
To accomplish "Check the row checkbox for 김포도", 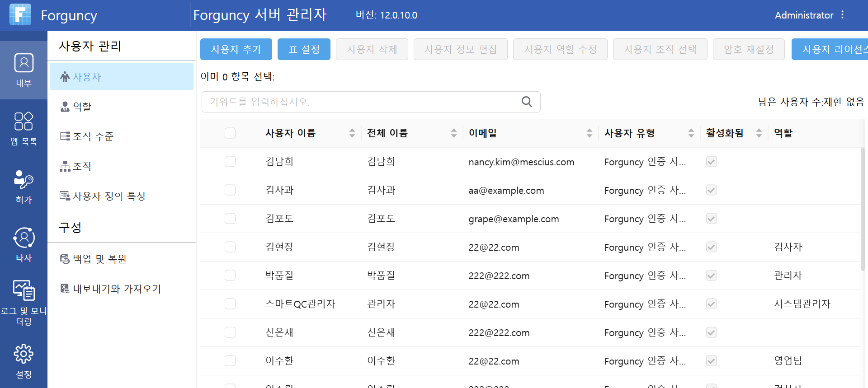I will [230, 219].
